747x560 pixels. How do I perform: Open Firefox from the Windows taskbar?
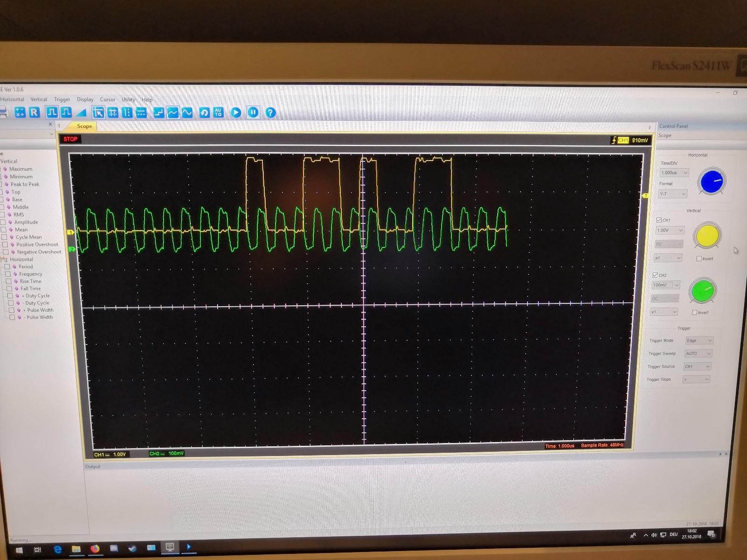tap(95, 548)
